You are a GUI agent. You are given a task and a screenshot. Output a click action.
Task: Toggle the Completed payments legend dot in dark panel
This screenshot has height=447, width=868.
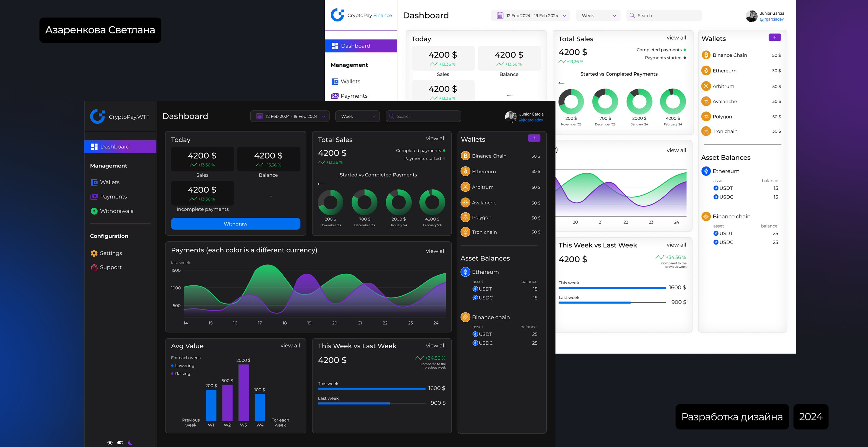pyautogui.click(x=444, y=151)
